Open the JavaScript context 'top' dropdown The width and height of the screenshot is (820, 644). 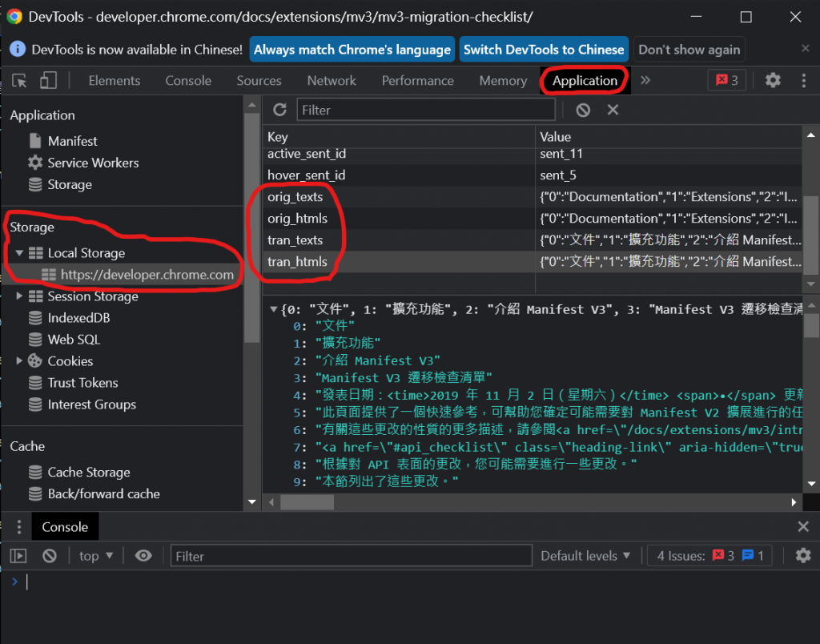click(96, 556)
